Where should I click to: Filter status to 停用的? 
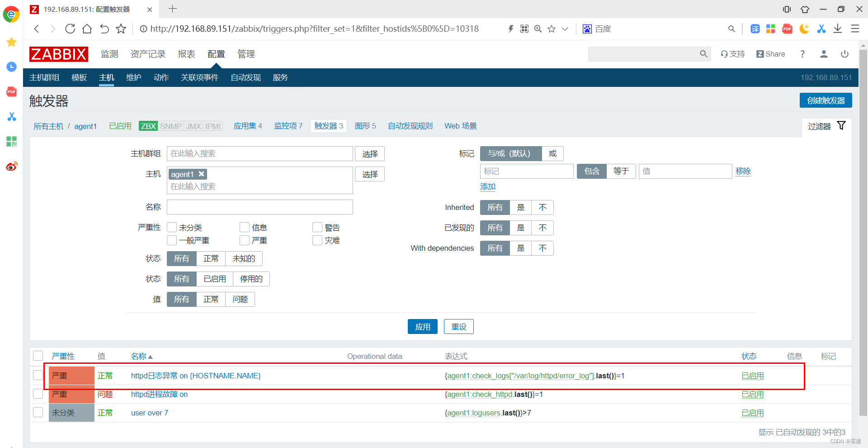click(251, 279)
